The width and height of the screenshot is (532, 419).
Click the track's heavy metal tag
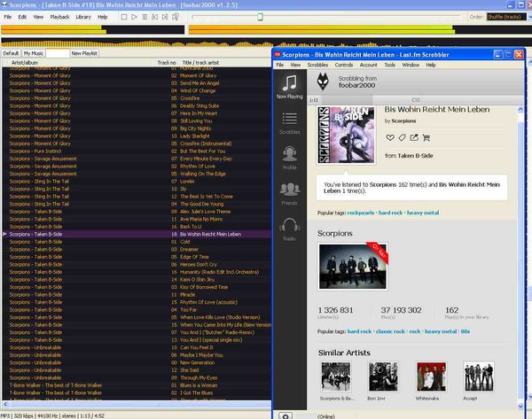[x=423, y=213]
